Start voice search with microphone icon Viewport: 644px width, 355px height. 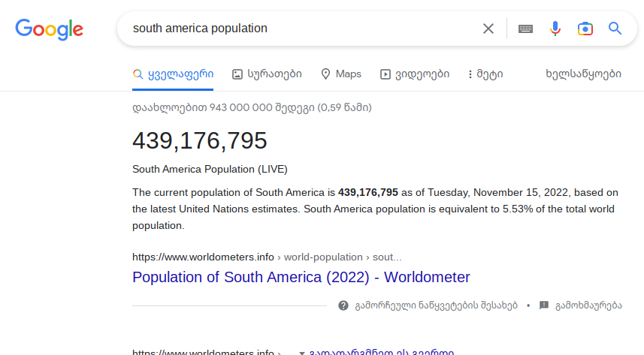555,29
